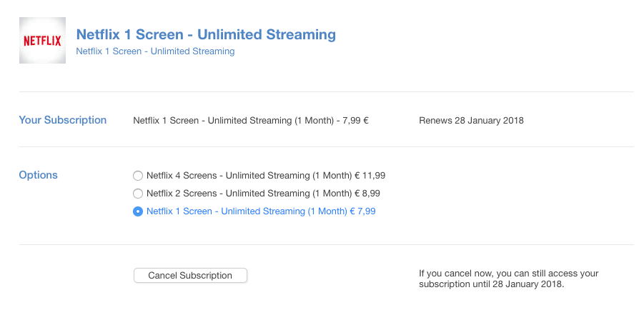Click the Options section label
This screenshot has width=644, height=320.
click(x=39, y=175)
